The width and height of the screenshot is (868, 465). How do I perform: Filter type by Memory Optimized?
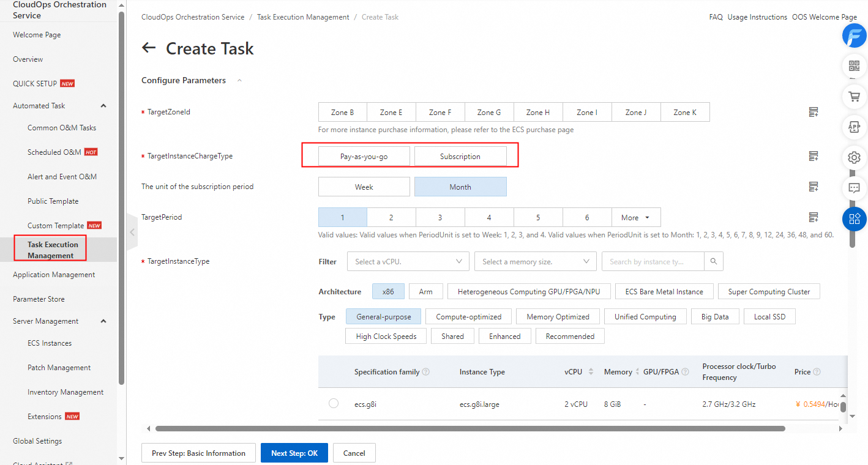[x=558, y=317]
